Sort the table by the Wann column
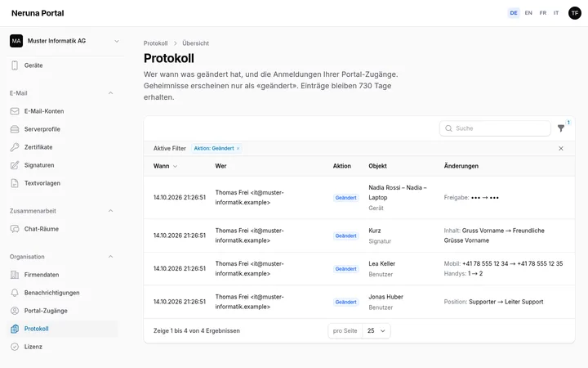The height and width of the screenshot is (368, 588). pos(165,166)
